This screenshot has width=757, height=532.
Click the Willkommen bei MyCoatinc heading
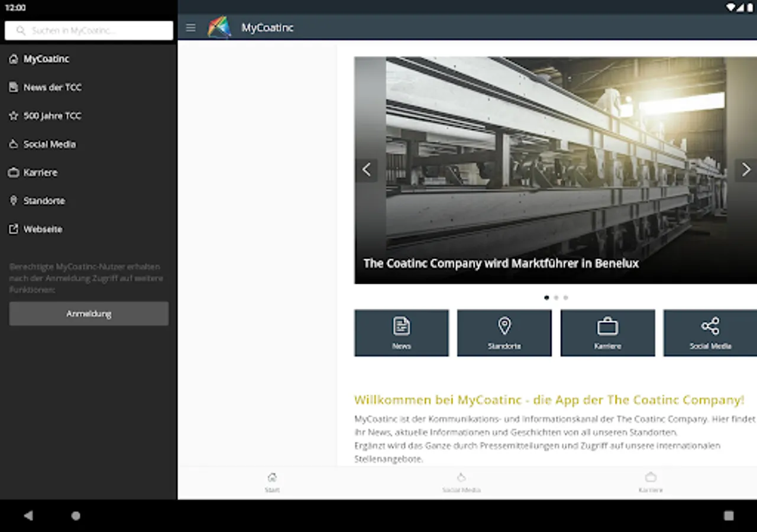[x=549, y=400]
